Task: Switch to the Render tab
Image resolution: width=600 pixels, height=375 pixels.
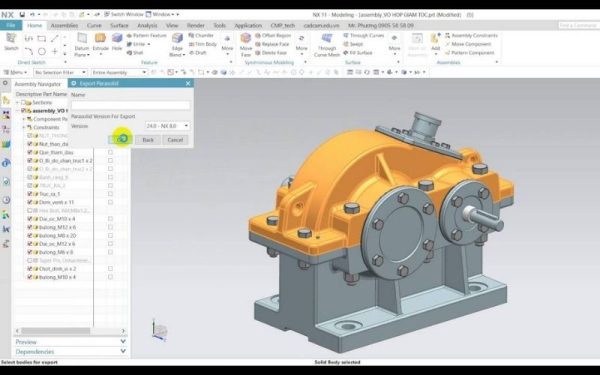Action: (x=196, y=25)
